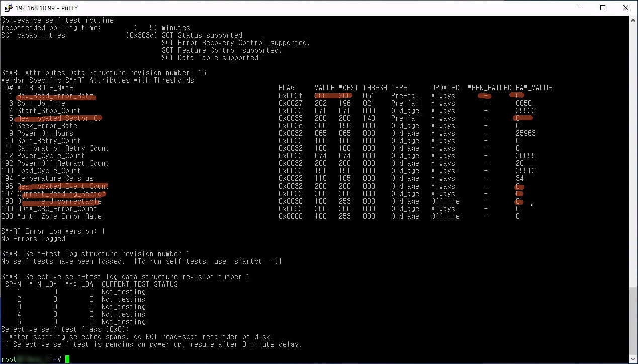Click the WHEN_FAILED column header

pyautogui.click(x=489, y=88)
